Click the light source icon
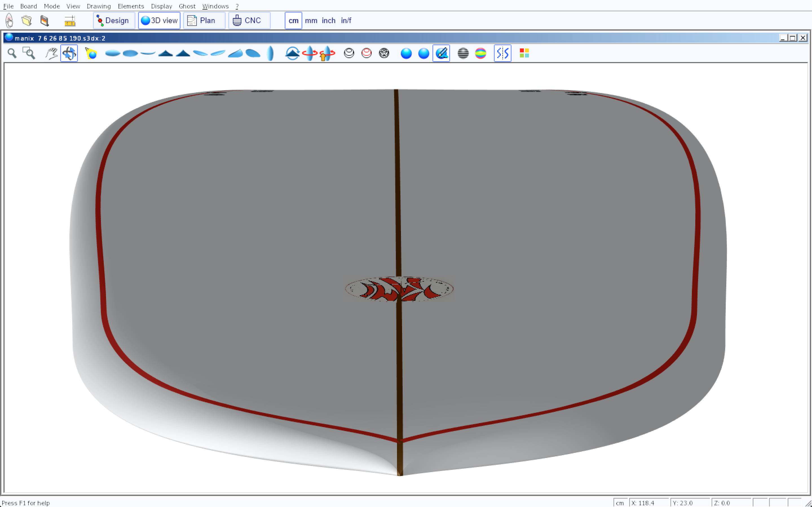The height and width of the screenshot is (507, 812). pyautogui.click(x=91, y=53)
